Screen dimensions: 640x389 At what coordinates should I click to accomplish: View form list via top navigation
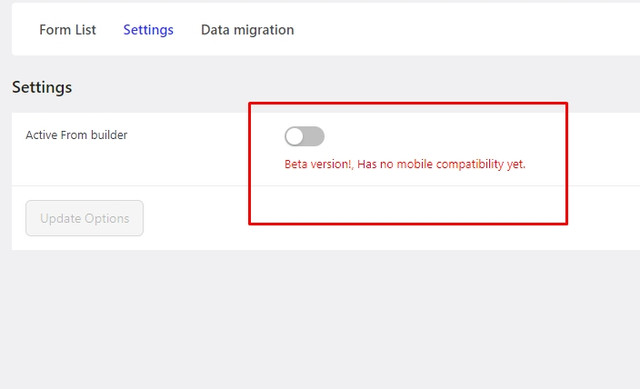67,30
